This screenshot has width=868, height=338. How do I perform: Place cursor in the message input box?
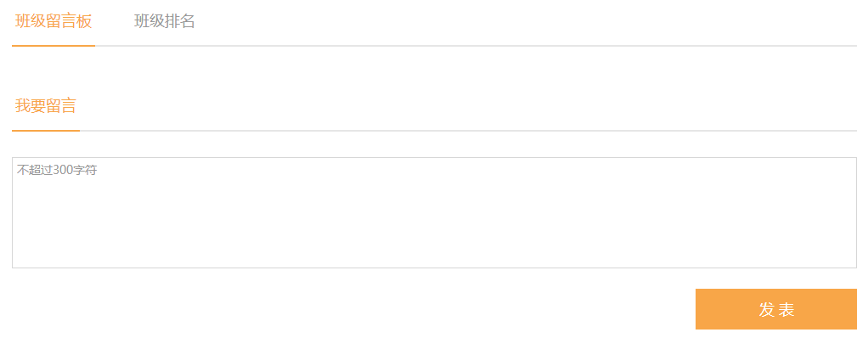click(435, 213)
